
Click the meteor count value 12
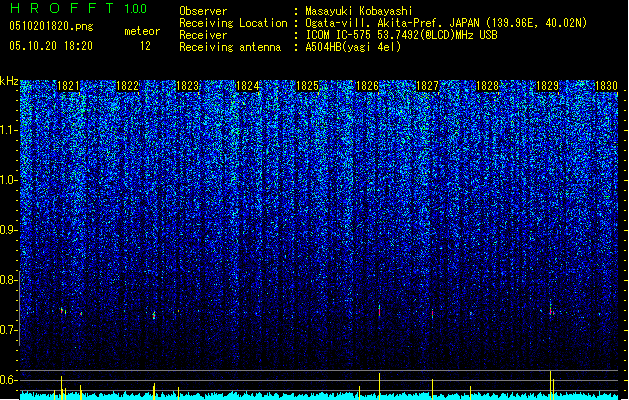click(145, 46)
